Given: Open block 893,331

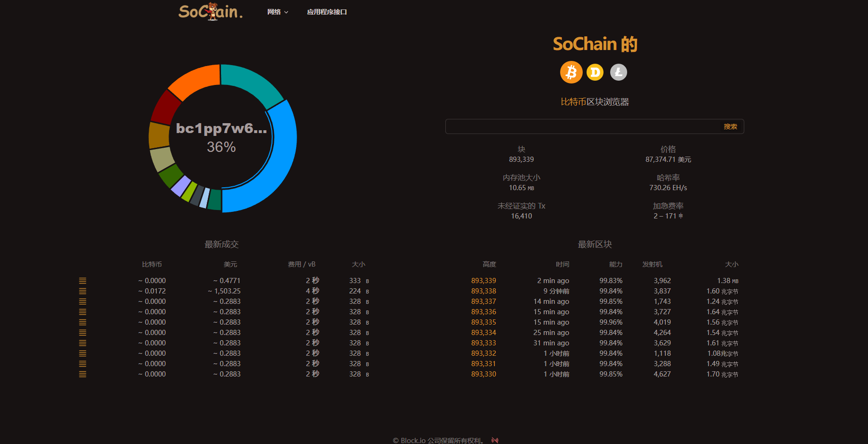Looking at the screenshot, I should pyautogui.click(x=484, y=364).
